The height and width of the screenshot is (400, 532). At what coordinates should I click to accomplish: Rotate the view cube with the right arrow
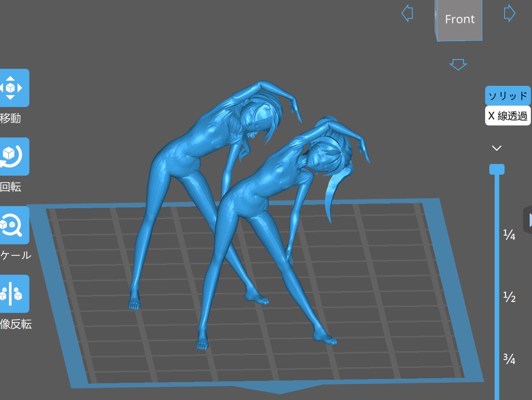tap(510, 13)
